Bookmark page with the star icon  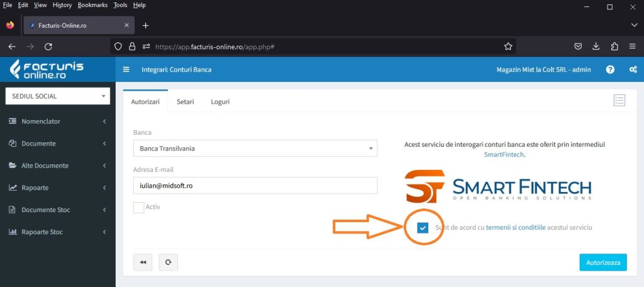click(508, 47)
